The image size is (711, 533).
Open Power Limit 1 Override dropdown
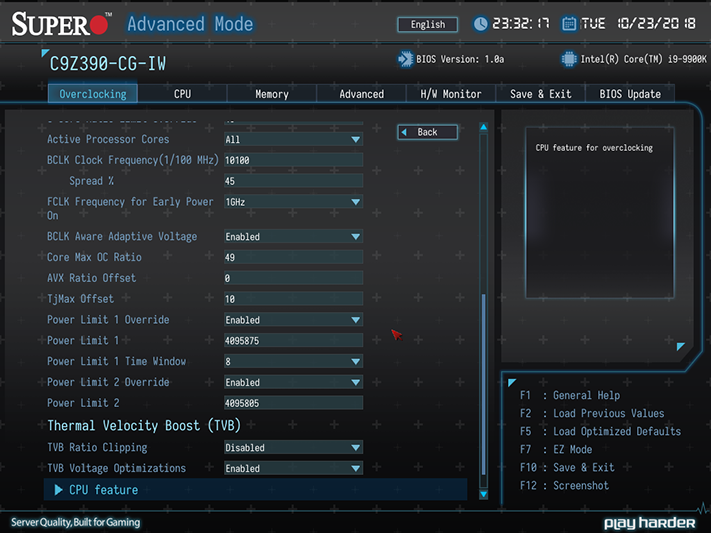point(293,320)
